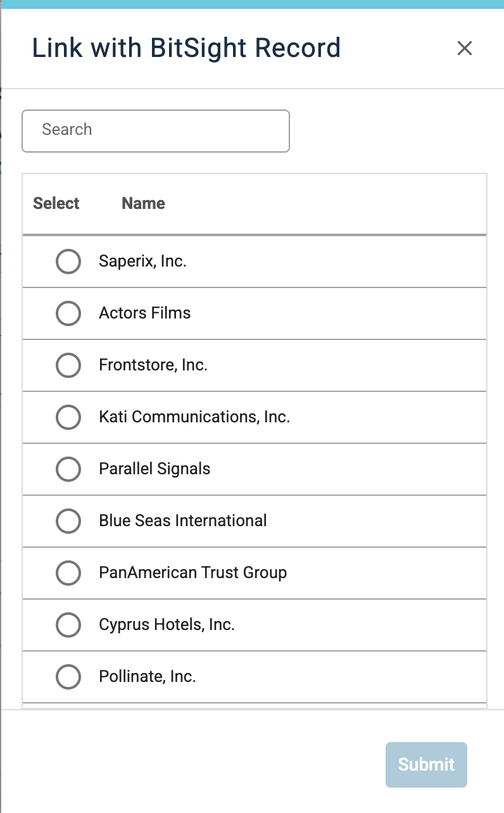
Task: Click the Search input field
Action: [x=156, y=131]
